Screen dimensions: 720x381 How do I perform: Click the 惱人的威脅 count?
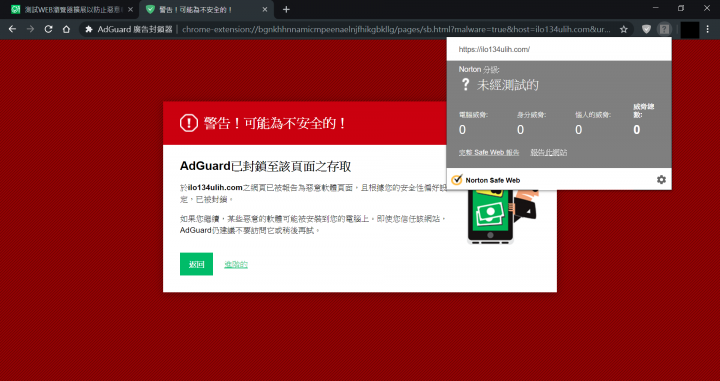coord(579,130)
